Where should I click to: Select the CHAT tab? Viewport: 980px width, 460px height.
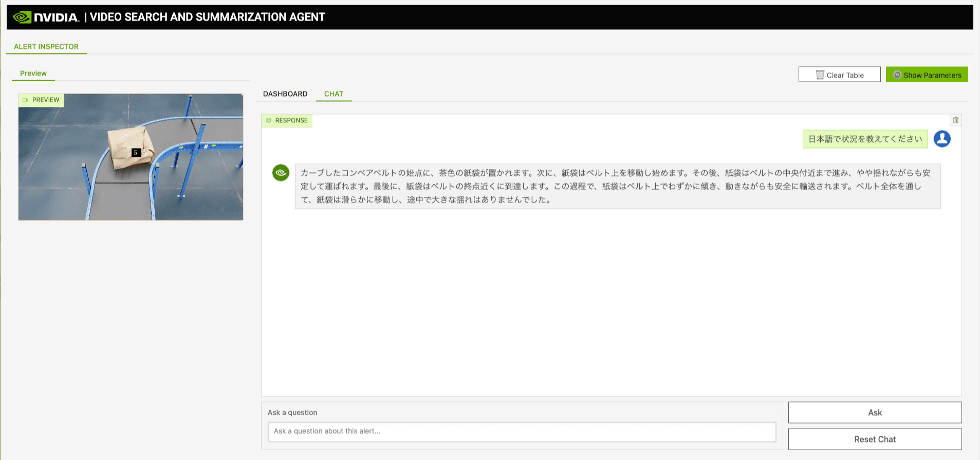point(334,94)
